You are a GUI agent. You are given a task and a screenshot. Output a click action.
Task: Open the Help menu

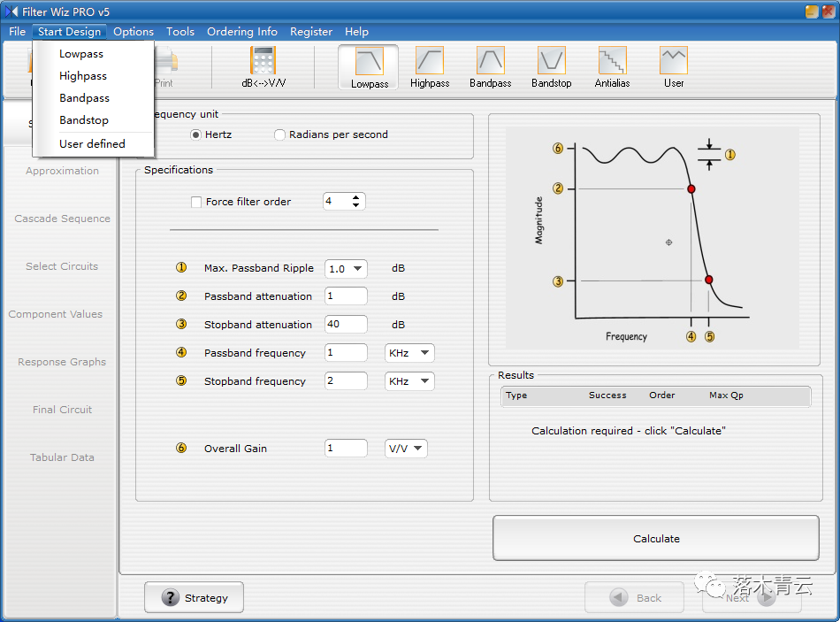tap(357, 32)
